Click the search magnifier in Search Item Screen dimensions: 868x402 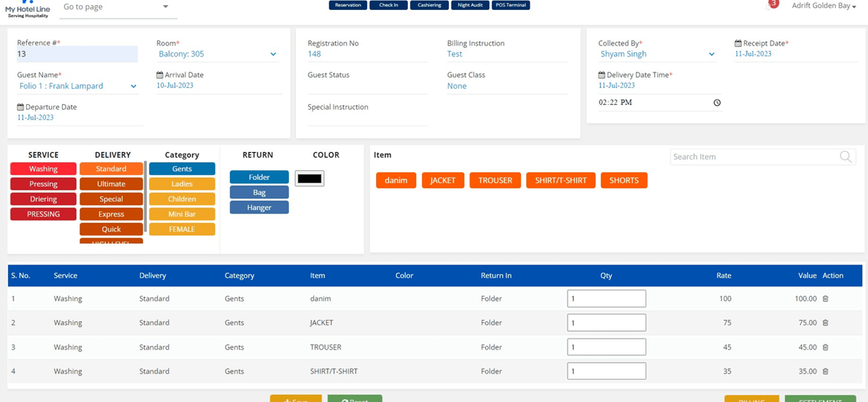(x=845, y=157)
